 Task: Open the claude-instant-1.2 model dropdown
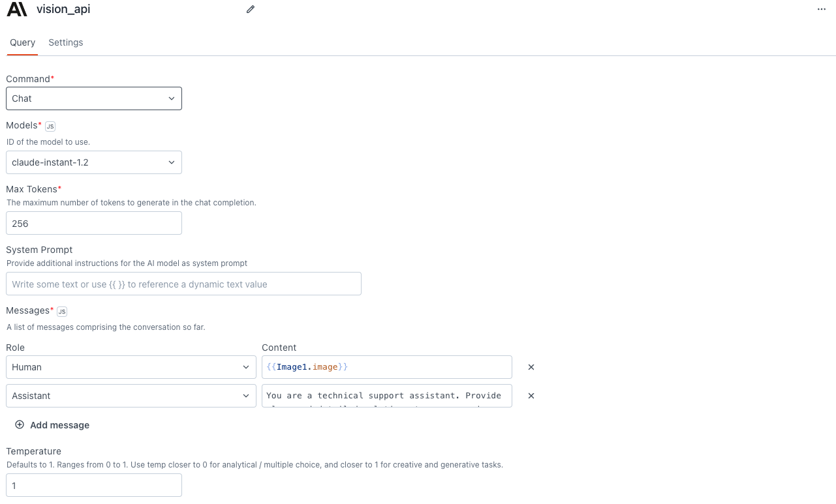(x=93, y=162)
